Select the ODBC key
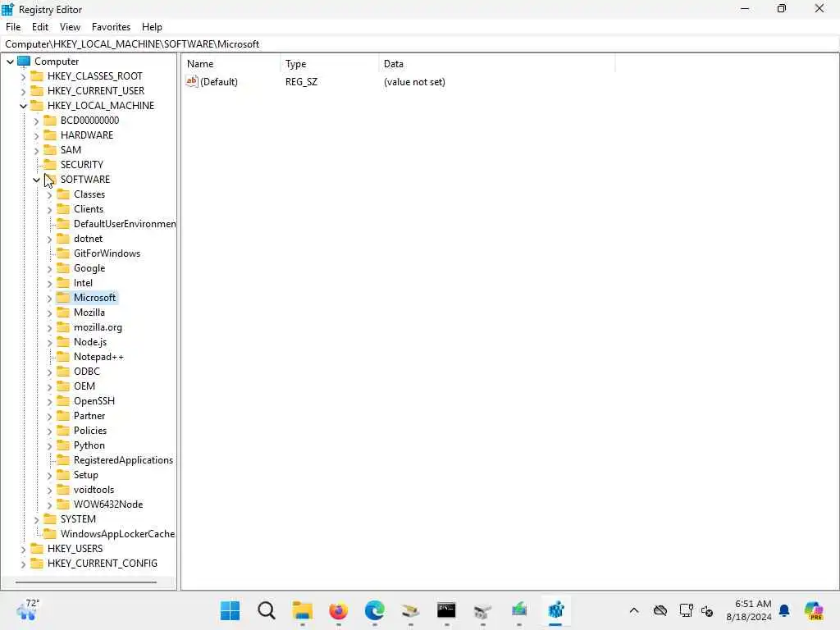Viewport: 840px width, 630px height. [x=87, y=372]
